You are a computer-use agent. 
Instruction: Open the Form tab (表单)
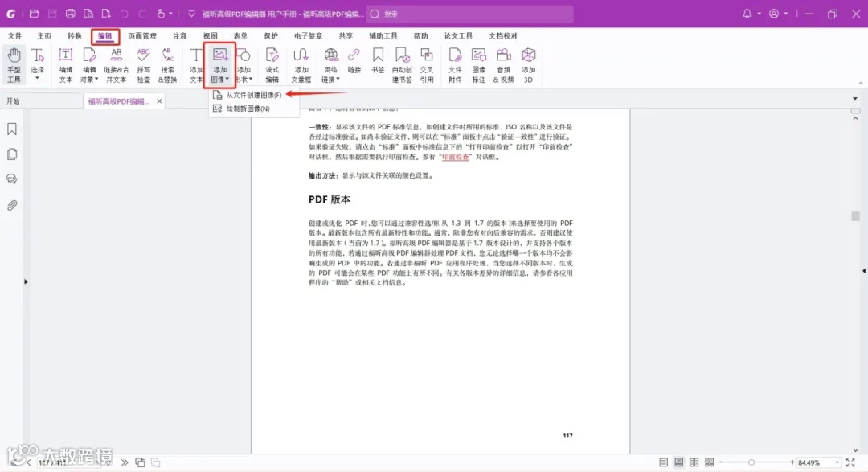coord(240,35)
